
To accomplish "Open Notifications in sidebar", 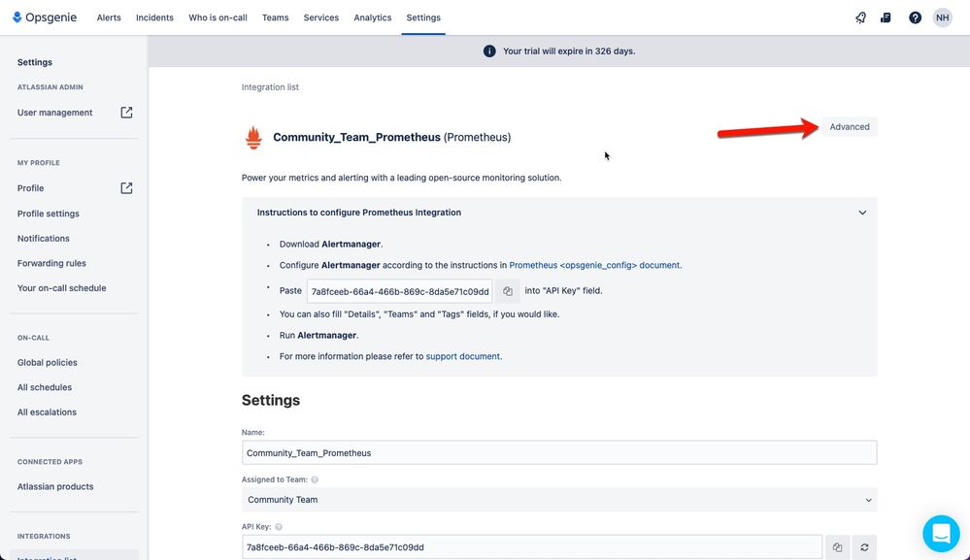I will tap(44, 238).
